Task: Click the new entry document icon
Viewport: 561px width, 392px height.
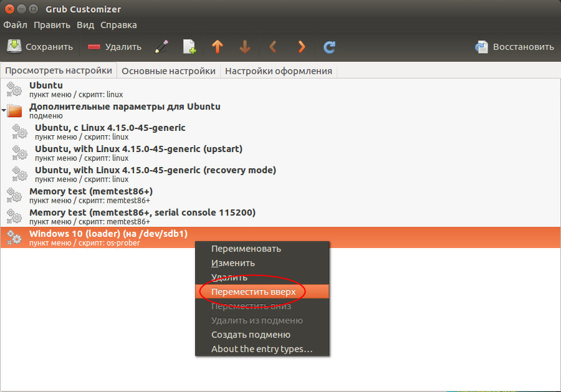Action: (189, 47)
